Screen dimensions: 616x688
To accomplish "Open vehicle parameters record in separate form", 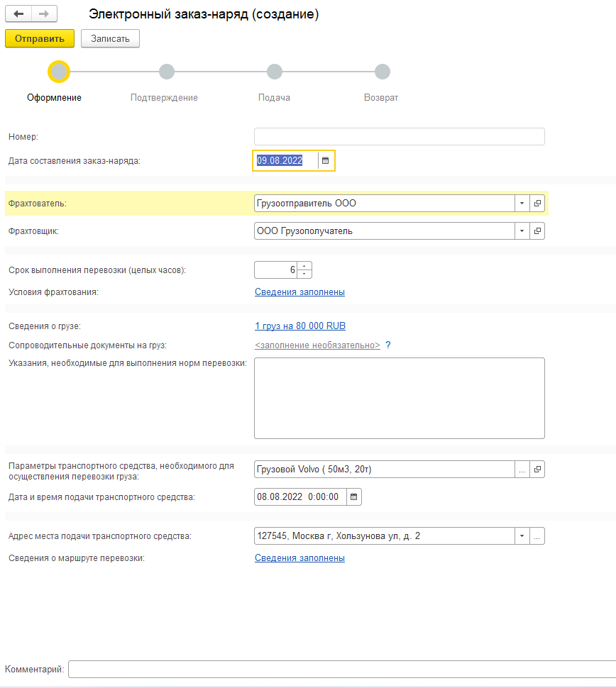I will click(x=537, y=469).
